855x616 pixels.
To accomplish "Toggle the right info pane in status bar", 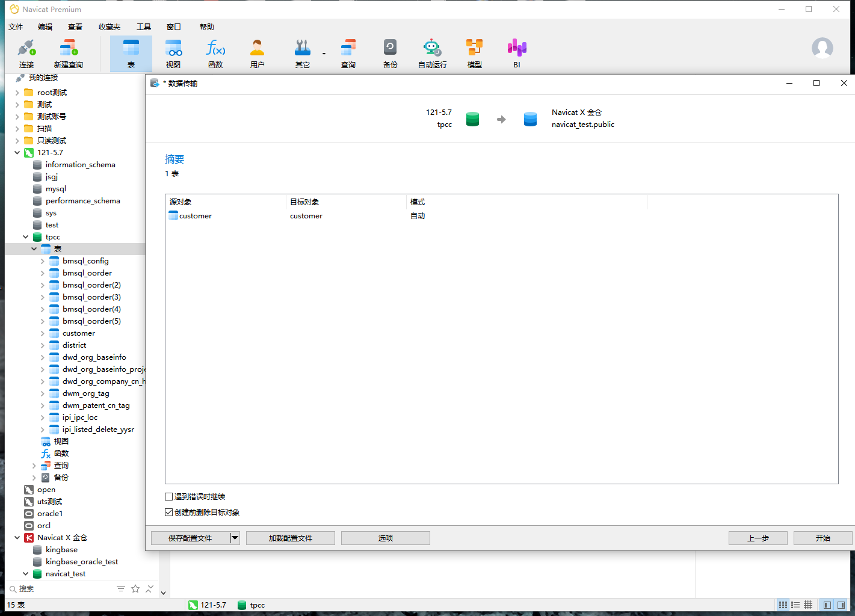I will click(841, 605).
